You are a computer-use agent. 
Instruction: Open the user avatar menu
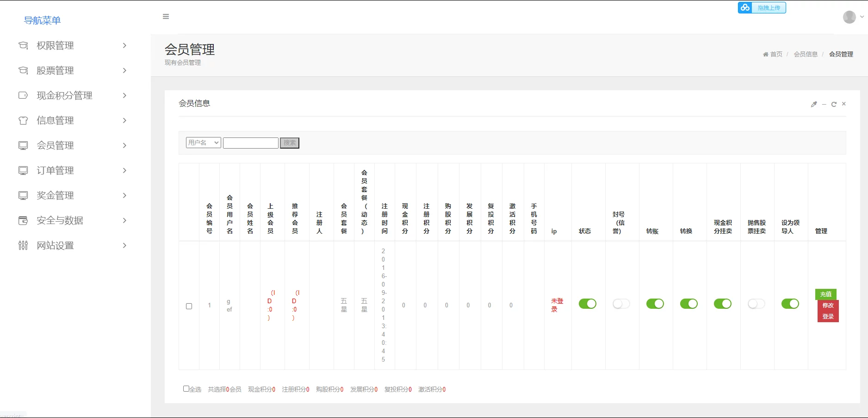point(849,17)
